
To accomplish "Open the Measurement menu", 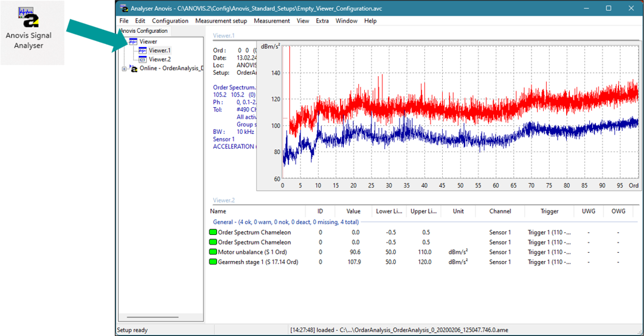I will pyautogui.click(x=271, y=21).
